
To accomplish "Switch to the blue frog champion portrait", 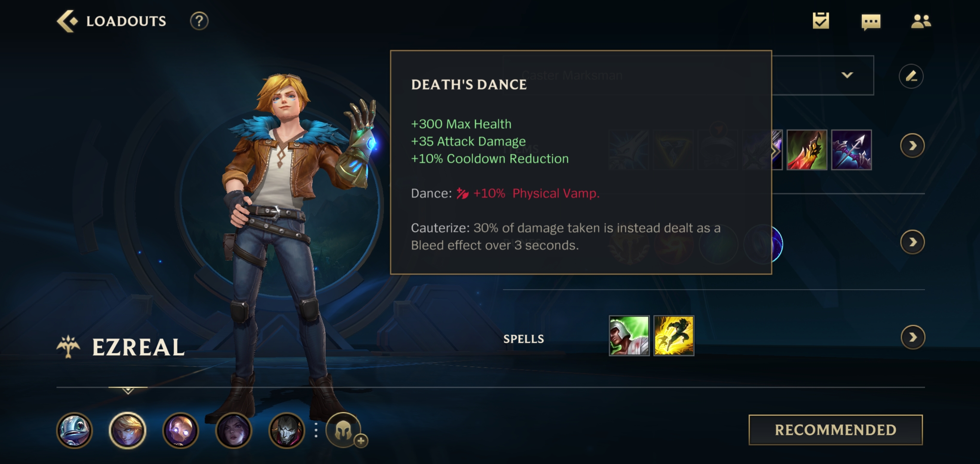I will point(74,430).
